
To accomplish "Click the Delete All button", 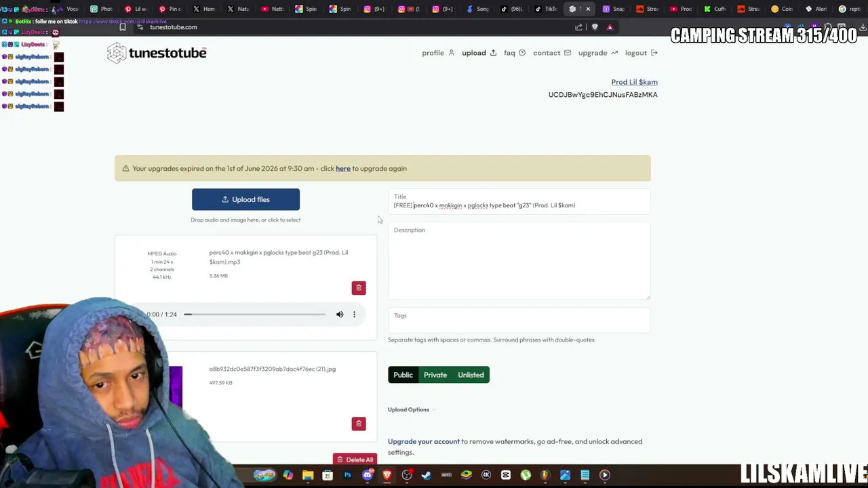I will (x=354, y=460).
